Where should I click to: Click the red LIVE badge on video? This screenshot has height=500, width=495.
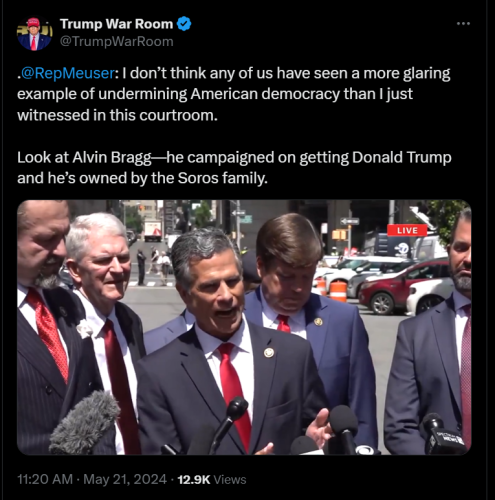click(407, 230)
